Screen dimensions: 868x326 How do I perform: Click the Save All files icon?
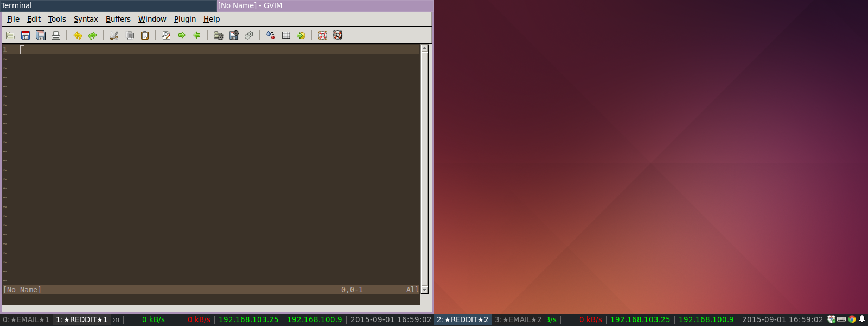tap(41, 35)
